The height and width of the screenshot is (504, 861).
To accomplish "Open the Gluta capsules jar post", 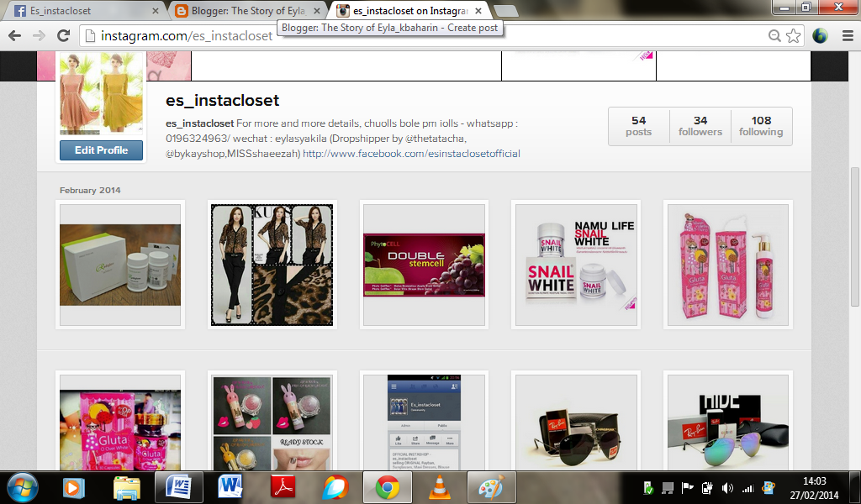I will pos(120,421).
